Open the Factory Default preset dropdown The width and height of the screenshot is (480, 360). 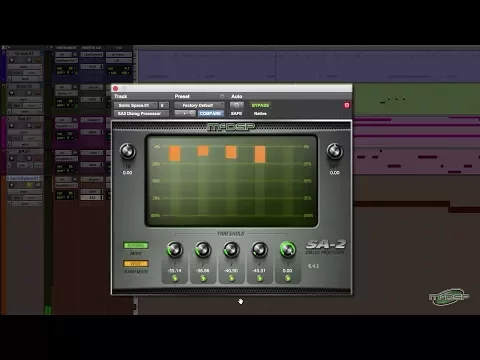[199, 105]
